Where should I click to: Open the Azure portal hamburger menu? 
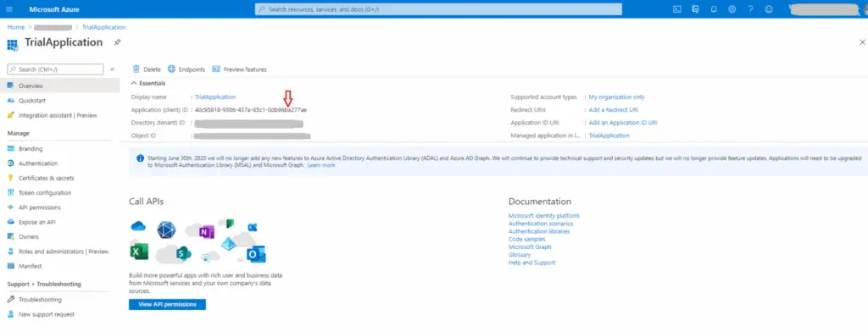click(x=10, y=9)
